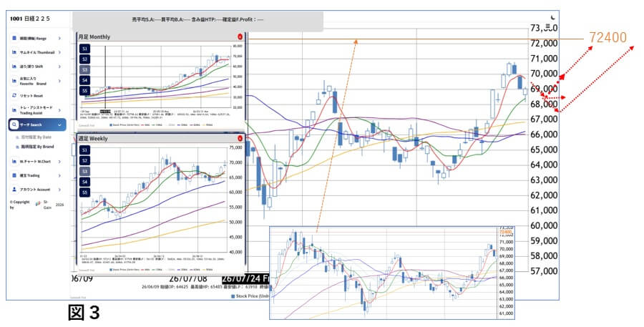Click the Trading Assist label

[x=36, y=110]
